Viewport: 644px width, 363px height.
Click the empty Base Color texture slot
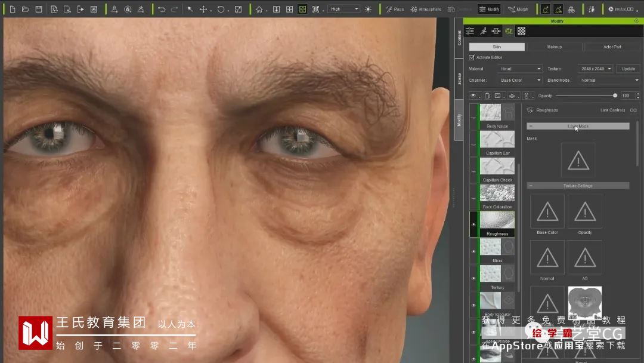coord(547,212)
